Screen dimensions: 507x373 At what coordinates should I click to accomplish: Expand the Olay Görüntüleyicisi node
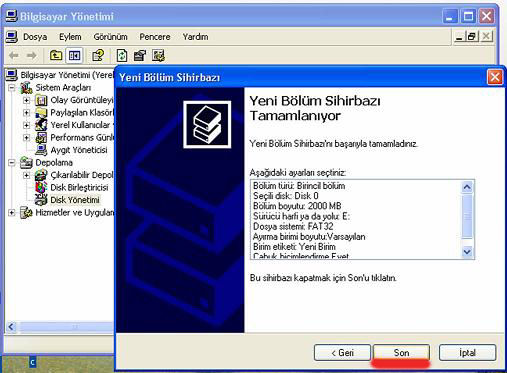27,100
